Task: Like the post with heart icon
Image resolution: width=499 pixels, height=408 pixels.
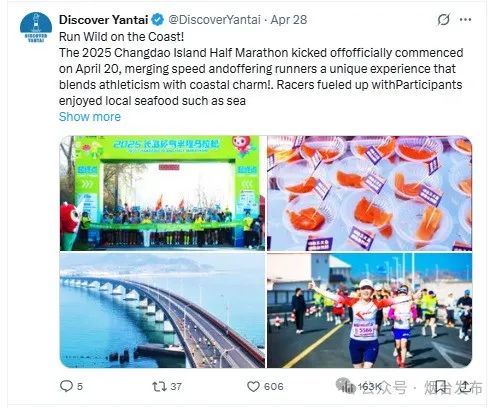Action: pyautogui.click(x=253, y=387)
